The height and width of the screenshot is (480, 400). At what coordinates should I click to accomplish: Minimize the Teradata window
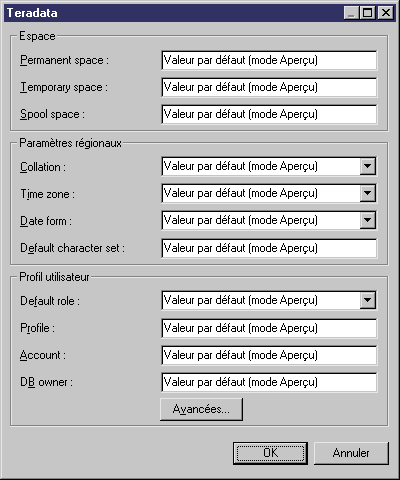click(352, 13)
